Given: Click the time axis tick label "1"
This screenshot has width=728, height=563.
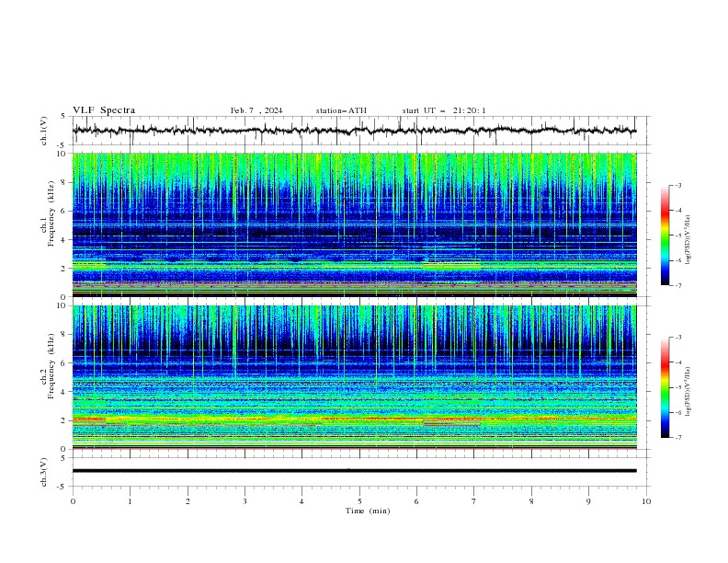Looking at the screenshot, I should click(x=130, y=501).
